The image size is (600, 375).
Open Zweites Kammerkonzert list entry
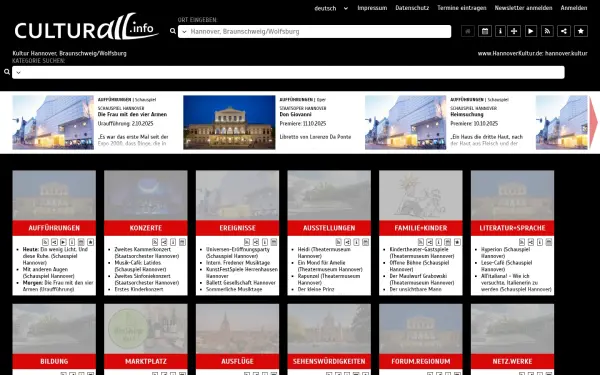(x=147, y=253)
